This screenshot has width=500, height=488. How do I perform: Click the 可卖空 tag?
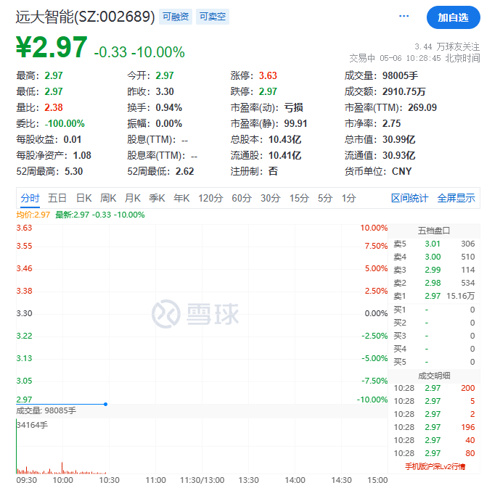click(x=212, y=17)
